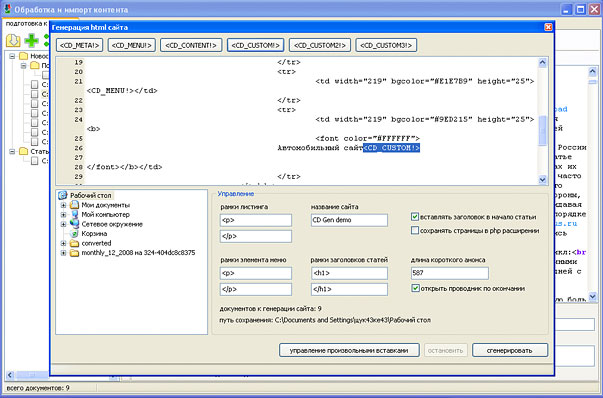
Task: Focus рамки элемента меню opening <p> field
Action: coord(256,273)
